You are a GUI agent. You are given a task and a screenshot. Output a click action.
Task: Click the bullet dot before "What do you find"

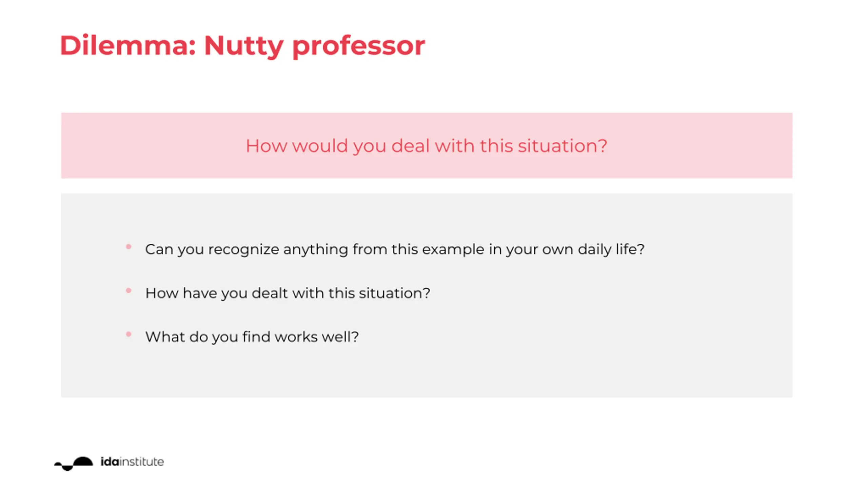(x=129, y=334)
